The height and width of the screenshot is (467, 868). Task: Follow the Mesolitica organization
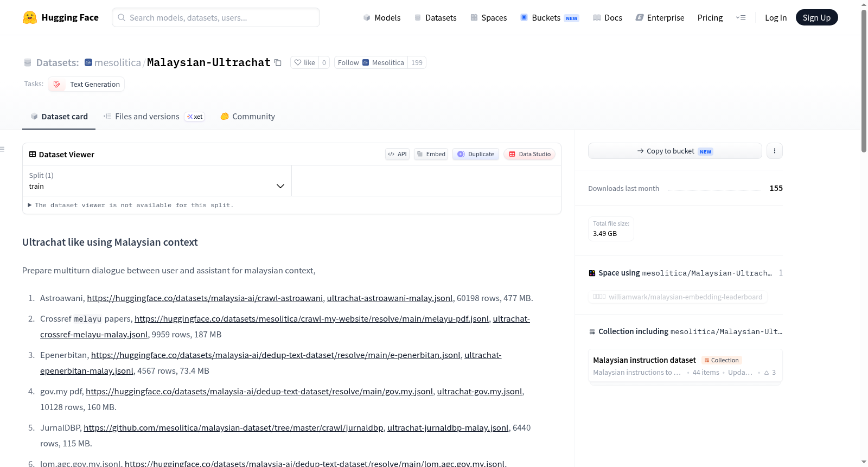[x=371, y=62]
